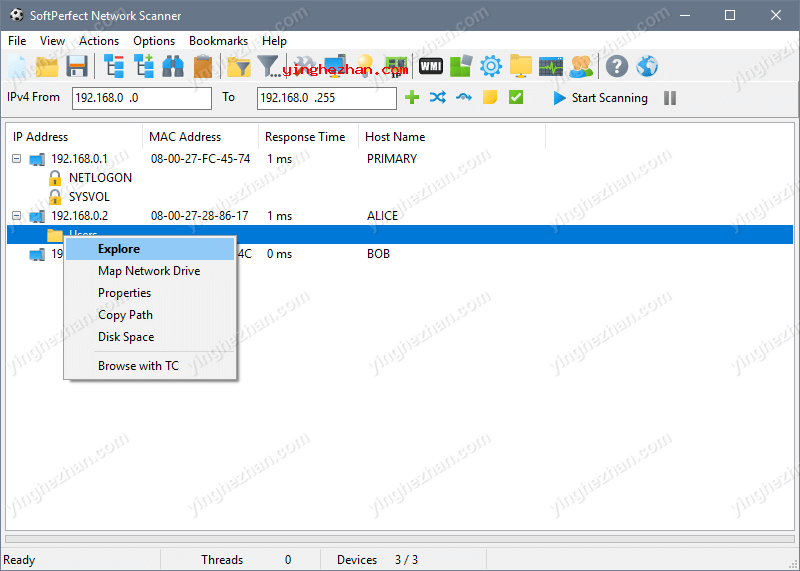Image resolution: width=800 pixels, height=571 pixels.
Task: Click the green squares toolbar icon
Action: tap(461, 66)
